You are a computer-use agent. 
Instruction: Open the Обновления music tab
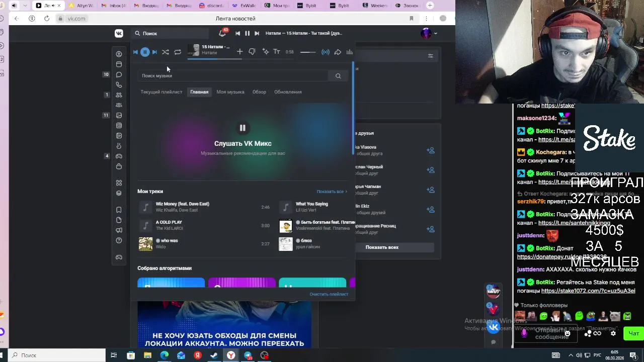[x=288, y=92]
